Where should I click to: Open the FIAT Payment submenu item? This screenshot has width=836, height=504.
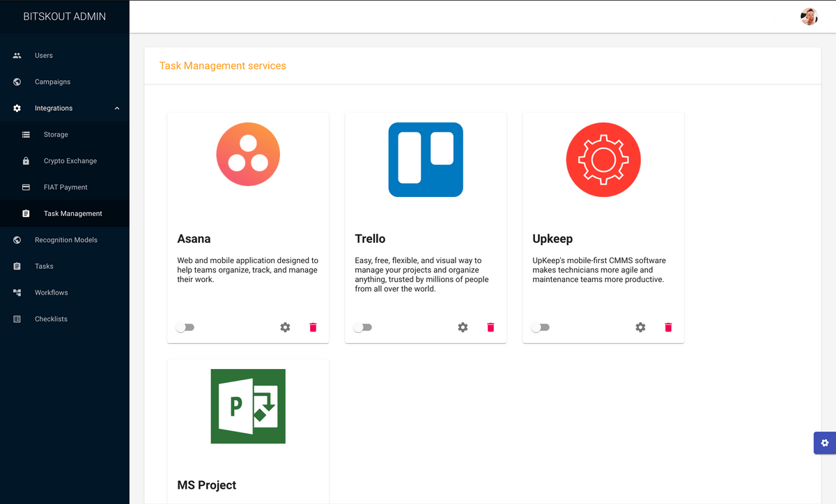(x=65, y=188)
